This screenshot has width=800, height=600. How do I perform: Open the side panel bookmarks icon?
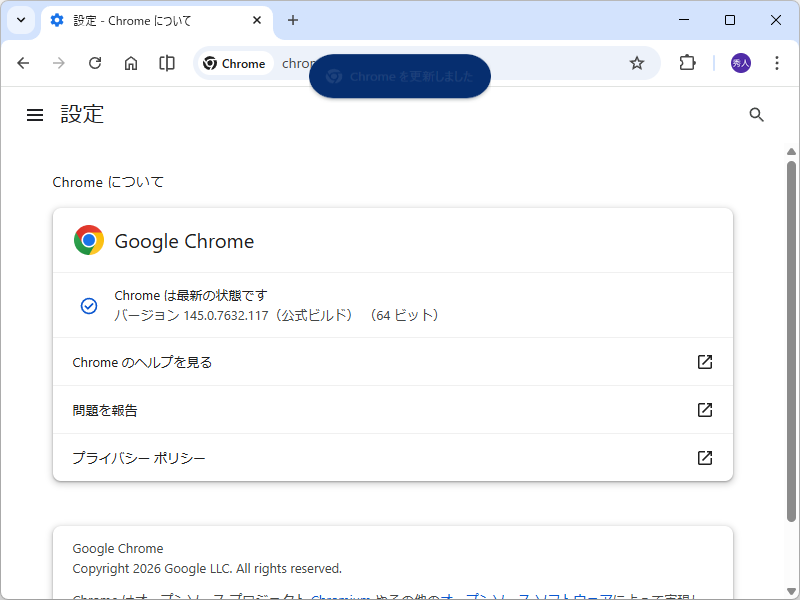166,63
